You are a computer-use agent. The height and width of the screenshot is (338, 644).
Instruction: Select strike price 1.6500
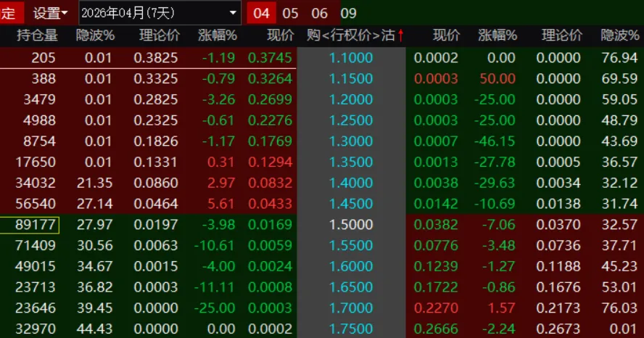point(351,287)
